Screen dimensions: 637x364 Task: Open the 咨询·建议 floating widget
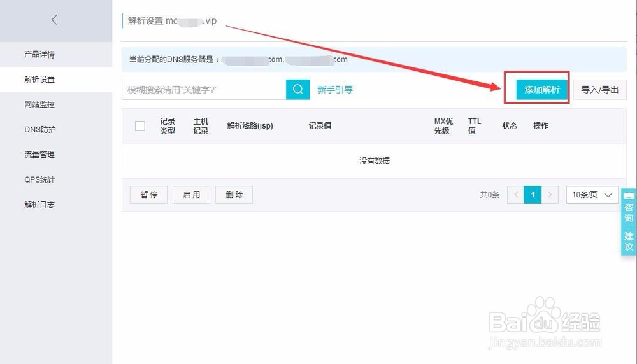click(628, 222)
